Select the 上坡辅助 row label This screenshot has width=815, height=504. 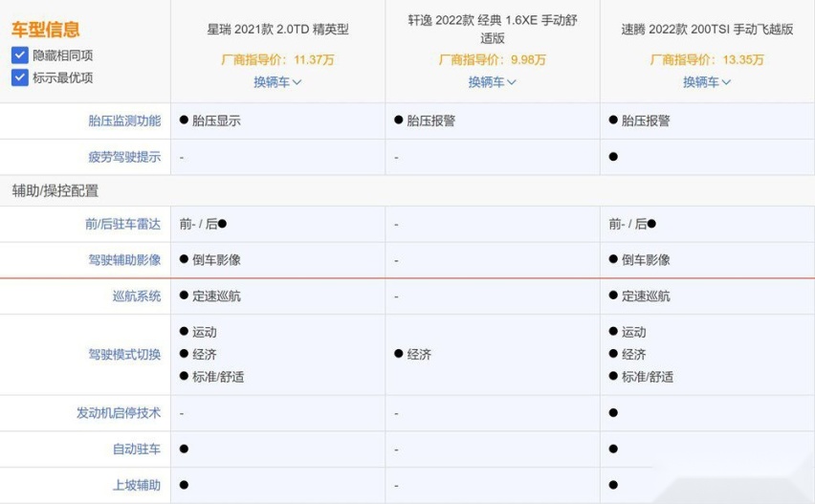[137, 485]
